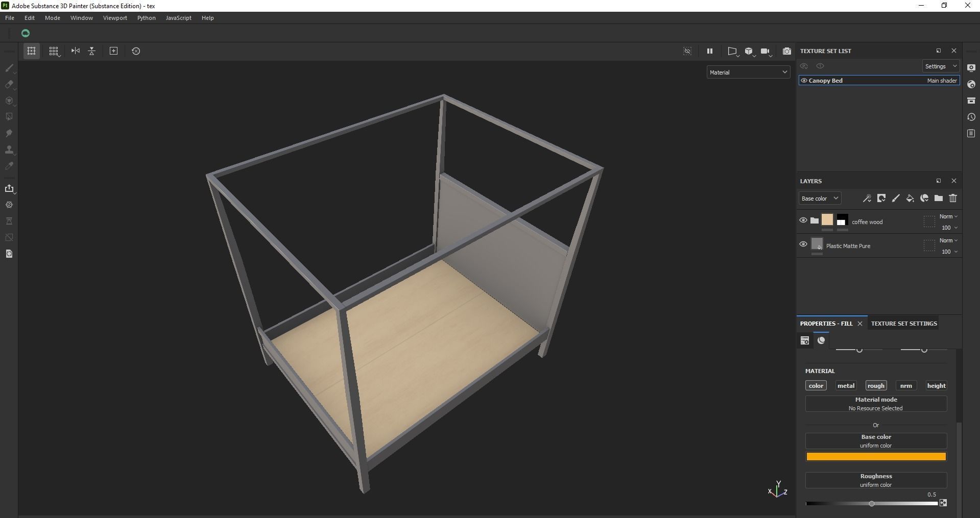This screenshot has width=980, height=518.
Task: Toggle the metal channel button
Action: 846,386
